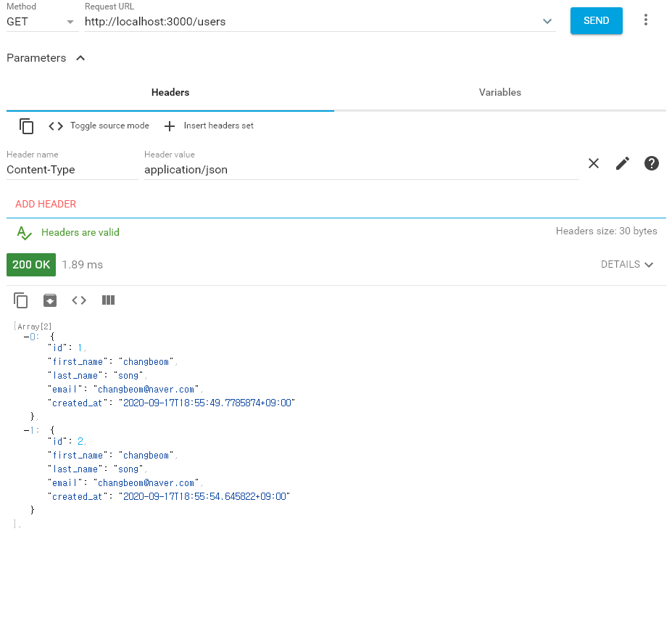Click Insert headers set
This screenshot has height=629, width=672.
(210, 126)
